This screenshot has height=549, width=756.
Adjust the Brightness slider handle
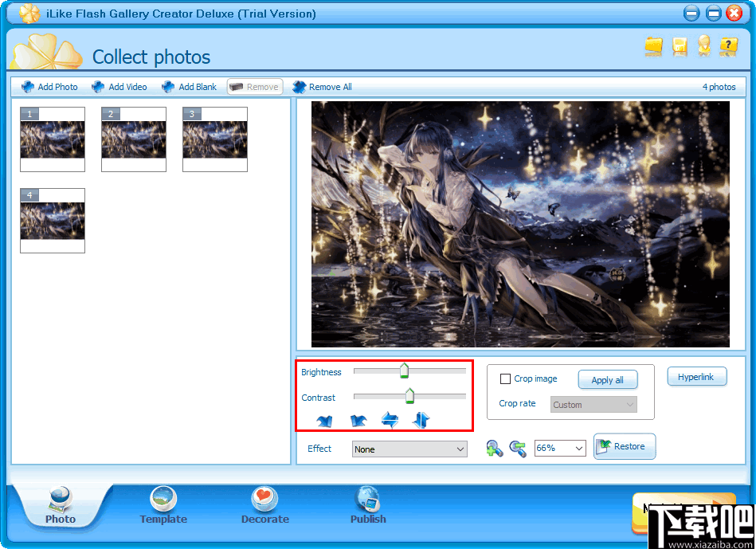point(404,371)
